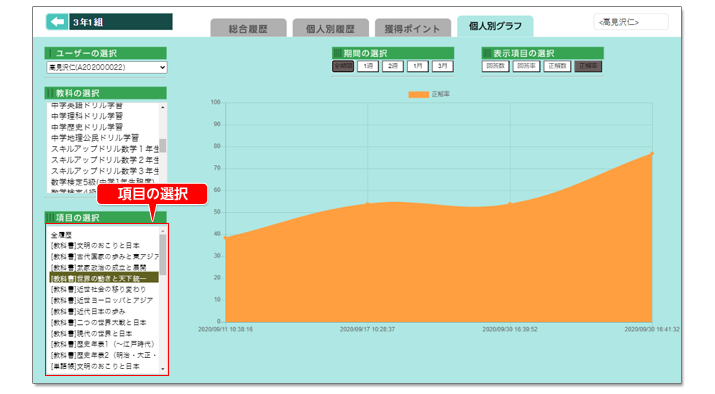Switch to the 総合履歴 tab
This screenshot has height=394, width=715.
tap(248, 28)
